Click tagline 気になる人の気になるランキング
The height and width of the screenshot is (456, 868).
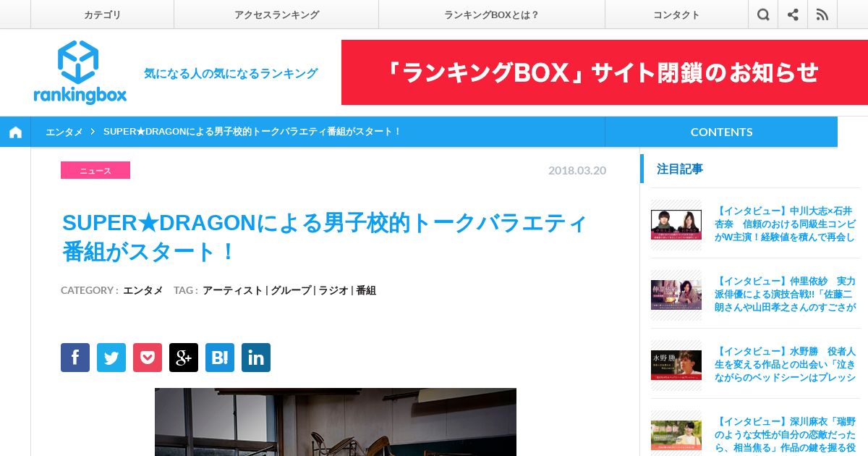click(231, 73)
